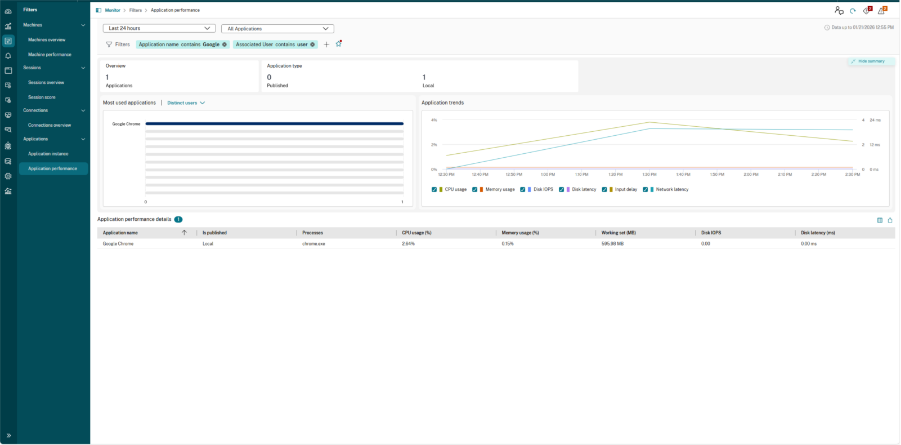Click the clock icon beside Data up to

[827, 27]
